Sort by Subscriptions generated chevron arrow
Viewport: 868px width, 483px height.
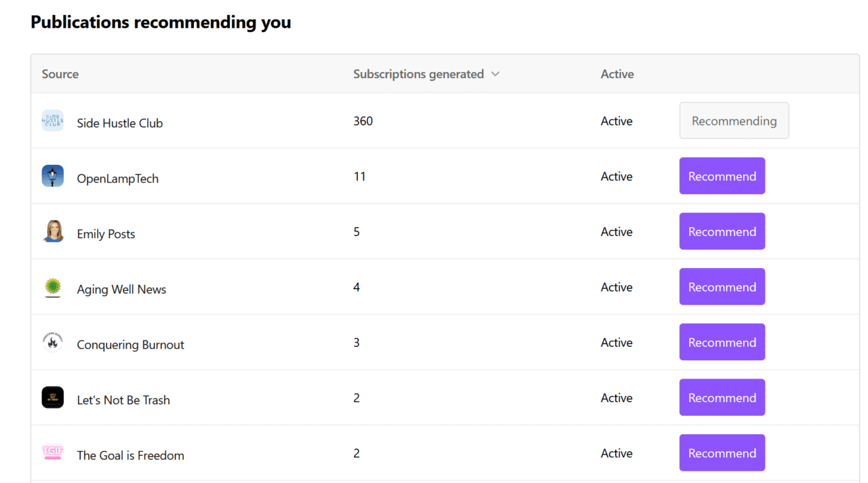click(495, 74)
